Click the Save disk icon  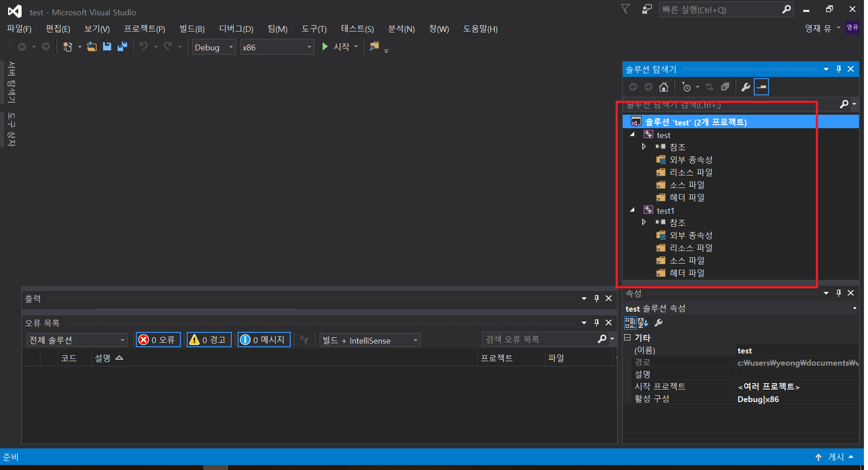pos(107,47)
